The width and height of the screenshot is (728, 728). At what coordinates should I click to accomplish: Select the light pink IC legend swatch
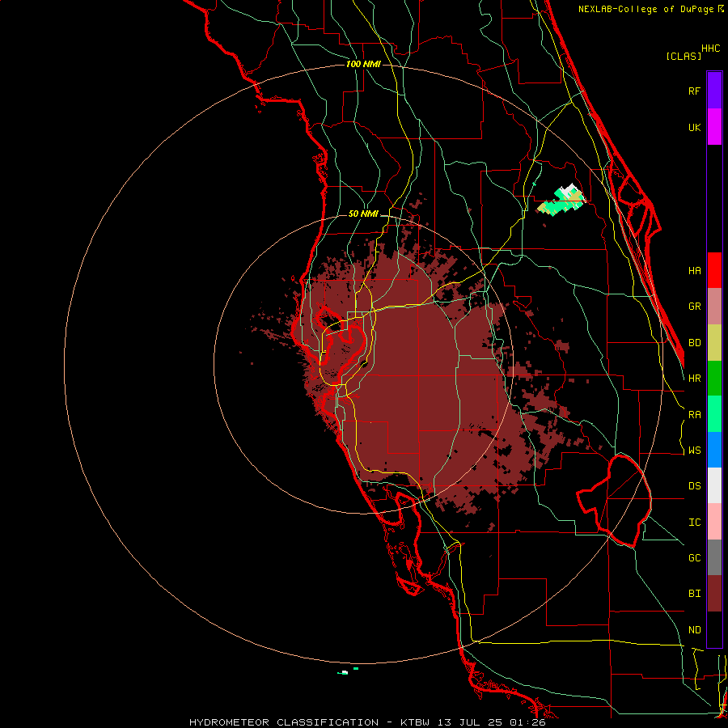714,522
